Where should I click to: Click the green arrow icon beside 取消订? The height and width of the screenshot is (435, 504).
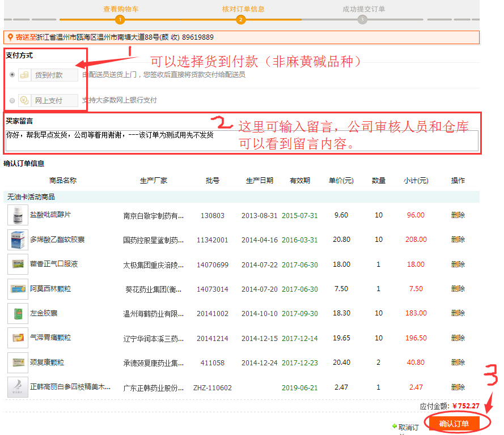[395, 427]
